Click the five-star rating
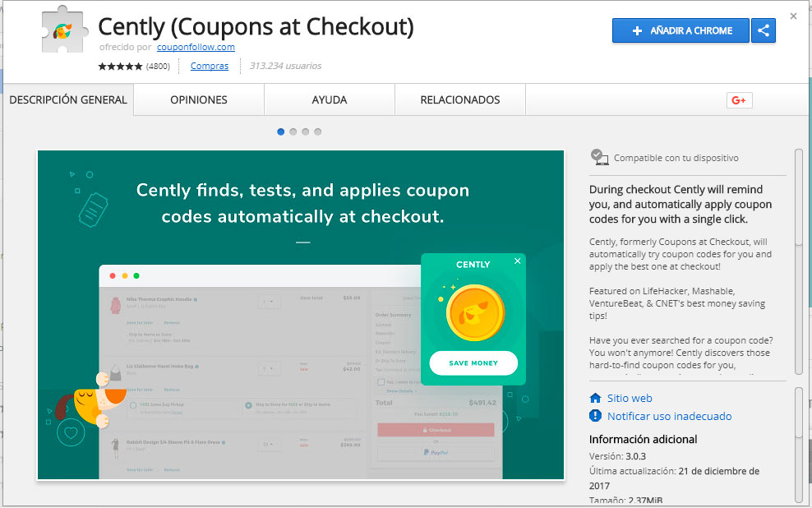The height and width of the screenshot is (508, 812). 121,66
